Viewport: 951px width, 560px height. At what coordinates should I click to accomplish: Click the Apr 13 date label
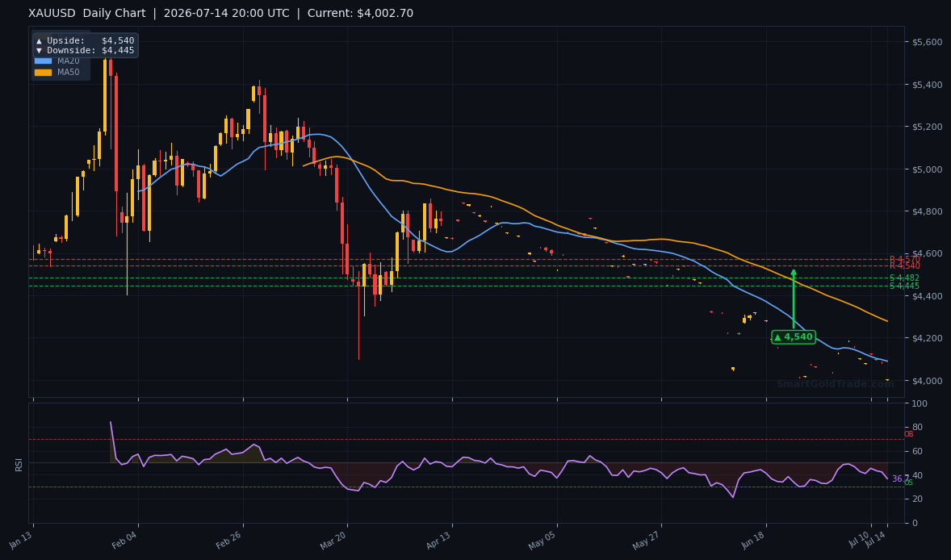[440, 540]
